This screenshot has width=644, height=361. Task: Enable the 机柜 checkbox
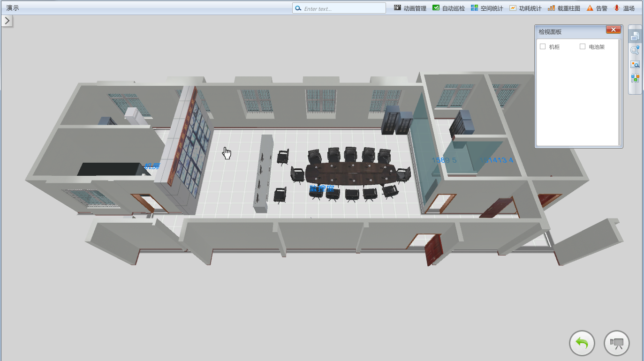(x=543, y=46)
